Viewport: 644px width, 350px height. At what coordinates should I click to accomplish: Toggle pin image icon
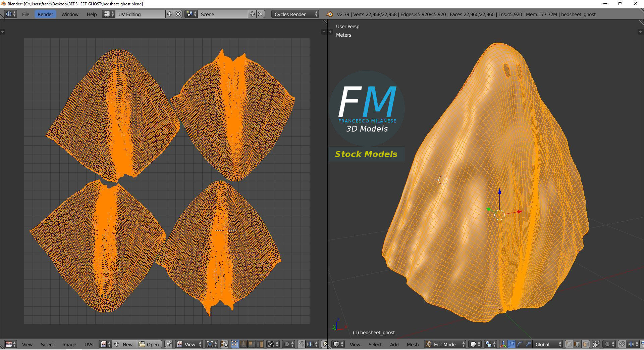coord(168,344)
